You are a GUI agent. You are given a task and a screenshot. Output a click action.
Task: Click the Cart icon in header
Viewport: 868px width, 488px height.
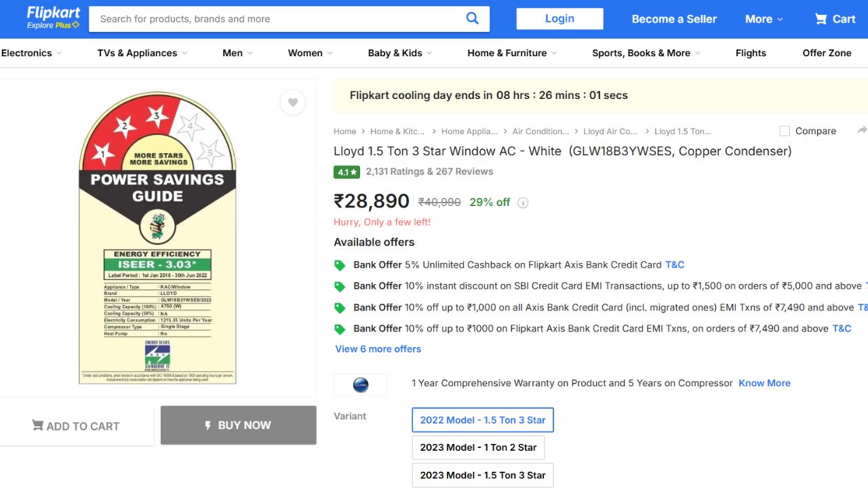point(835,19)
